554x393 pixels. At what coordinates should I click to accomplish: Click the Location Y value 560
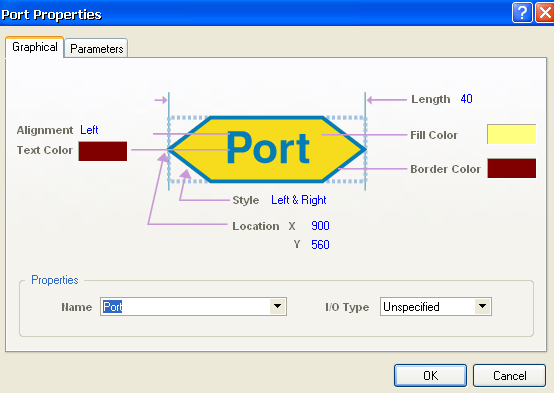tap(320, 245)
